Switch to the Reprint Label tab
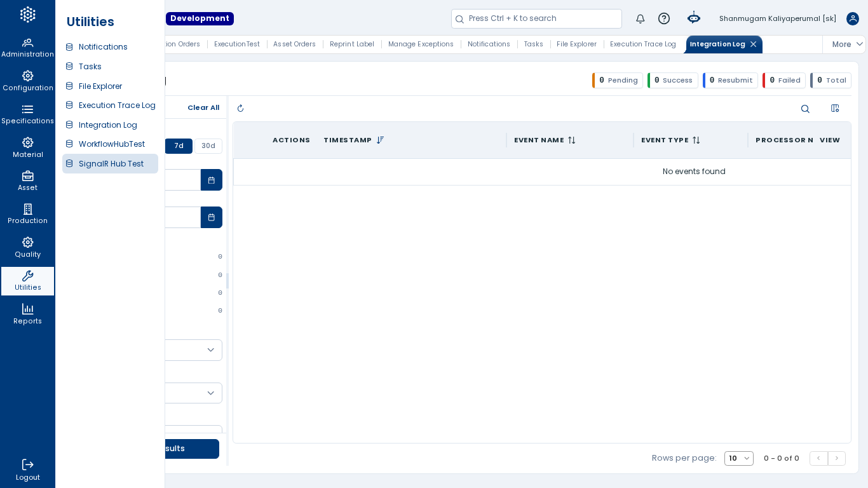Image resolution: width=868 pixels, height=488 pixels. click(x=352, y=44)
